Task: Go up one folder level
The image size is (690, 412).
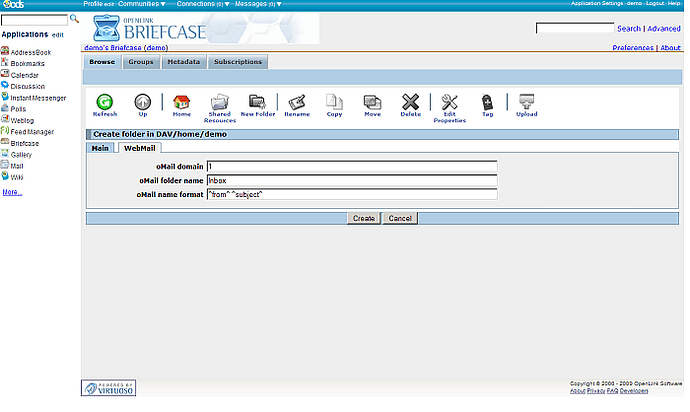Action: 143,102
